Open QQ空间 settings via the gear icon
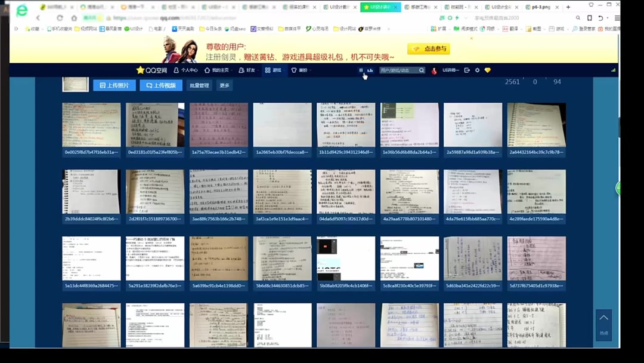 click(477, 70)
